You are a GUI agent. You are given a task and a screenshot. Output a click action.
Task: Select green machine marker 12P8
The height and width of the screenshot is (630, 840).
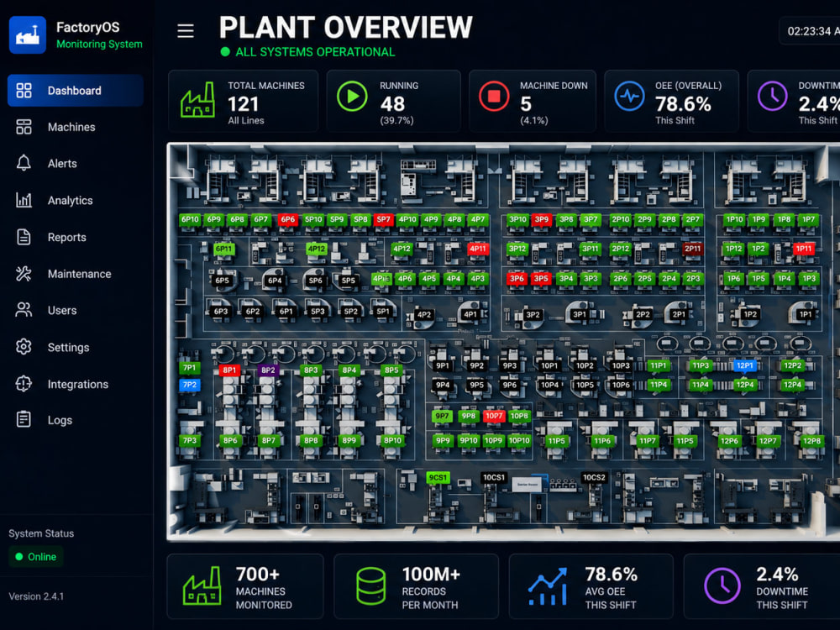point(812,441)
